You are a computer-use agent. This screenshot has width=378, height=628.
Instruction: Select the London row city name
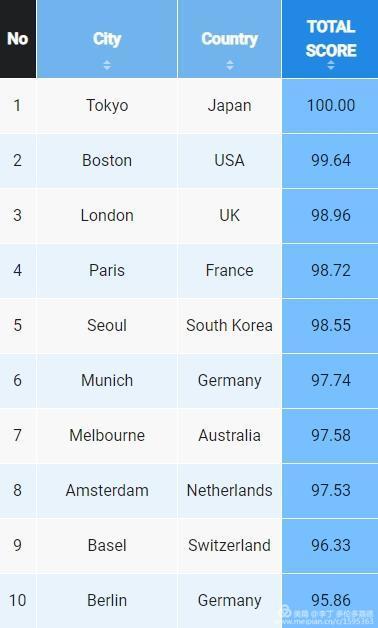coord(107,215)
